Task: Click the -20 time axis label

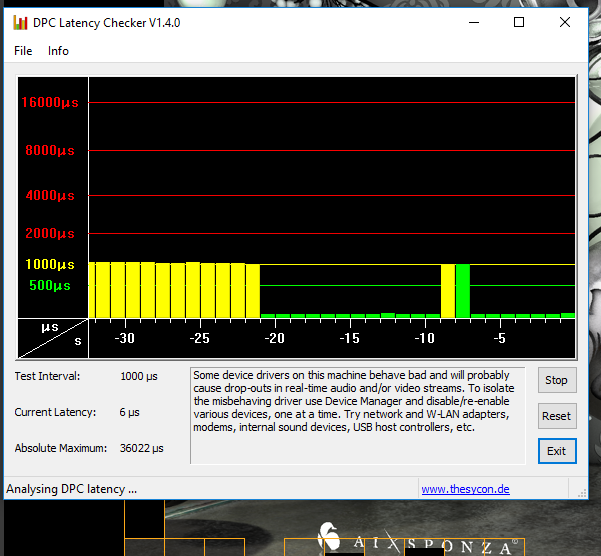Action: click(x=274, y=338)
